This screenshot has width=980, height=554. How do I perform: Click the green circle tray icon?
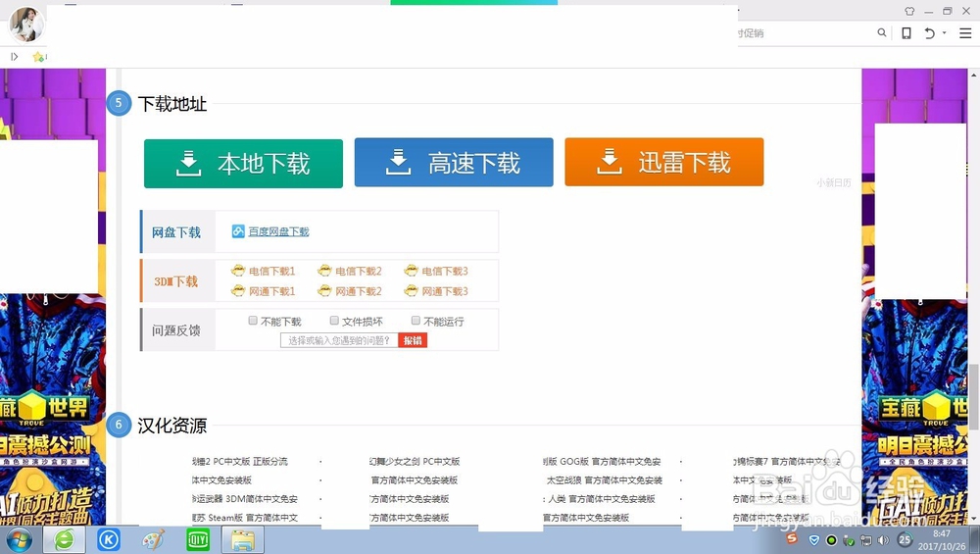tap(831, 540)
